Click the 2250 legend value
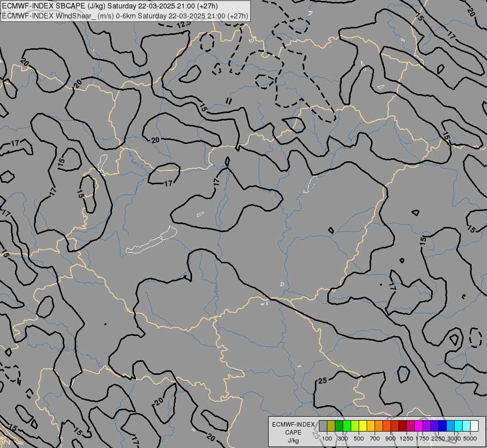 (438, 439)
